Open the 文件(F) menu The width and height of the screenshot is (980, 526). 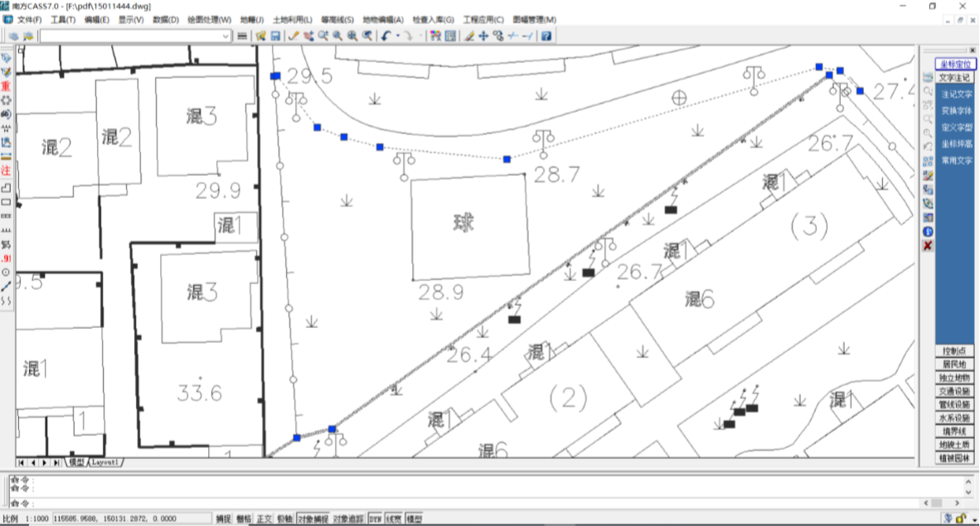[x=29, y=19]
